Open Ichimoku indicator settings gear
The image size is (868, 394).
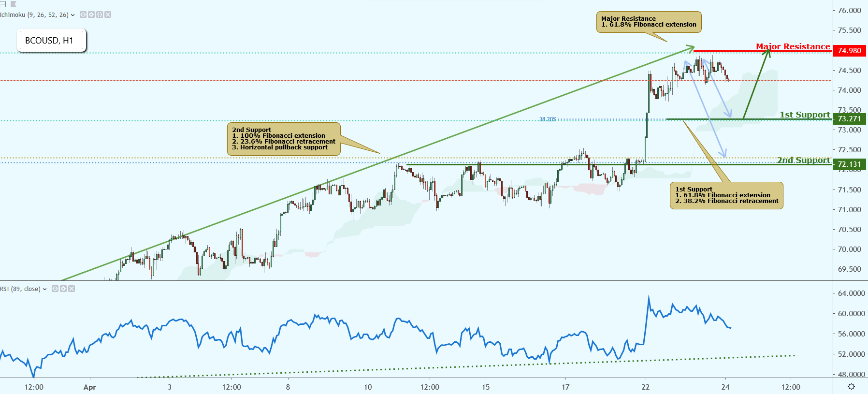tap(91, 15)
